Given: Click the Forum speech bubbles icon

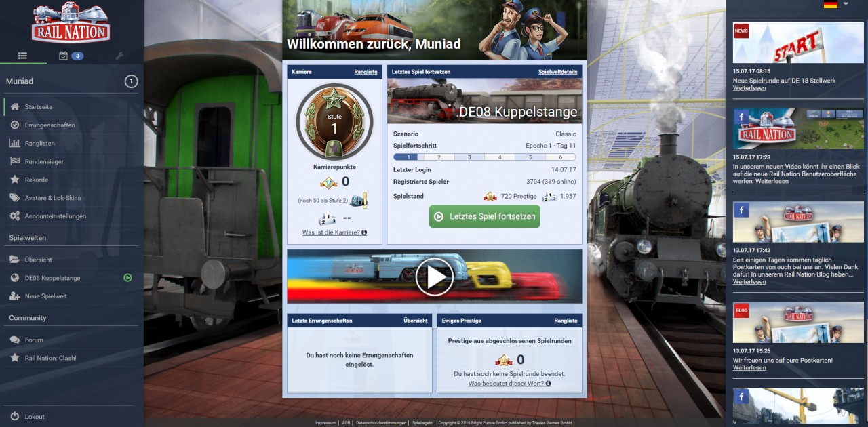Looking at the screenshot, I should point(14,340).
